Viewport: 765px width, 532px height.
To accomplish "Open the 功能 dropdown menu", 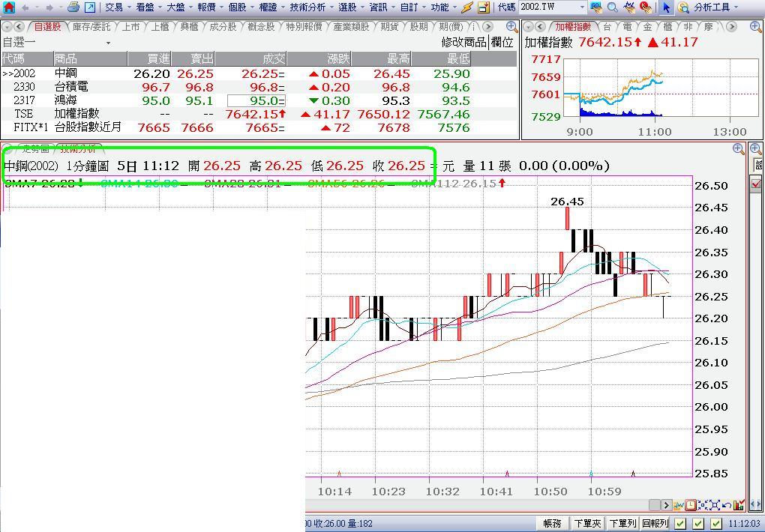I will pyautogui.click(x=443, y=7).
